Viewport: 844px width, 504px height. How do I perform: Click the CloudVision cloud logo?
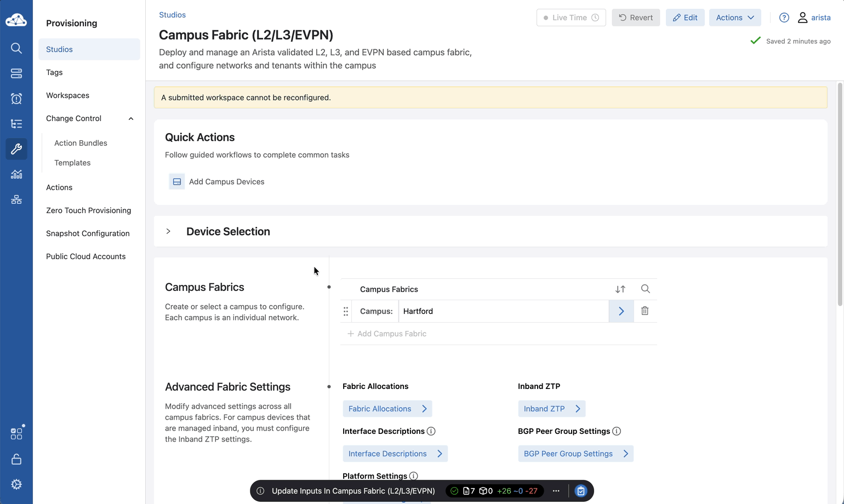pos(16,20)
